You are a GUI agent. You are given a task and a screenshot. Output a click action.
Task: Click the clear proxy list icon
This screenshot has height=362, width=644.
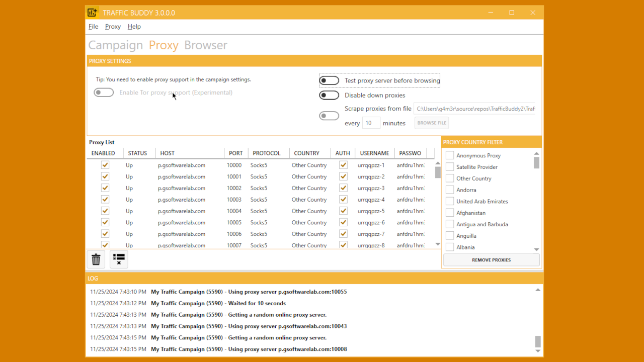click(x=119, y=259)
